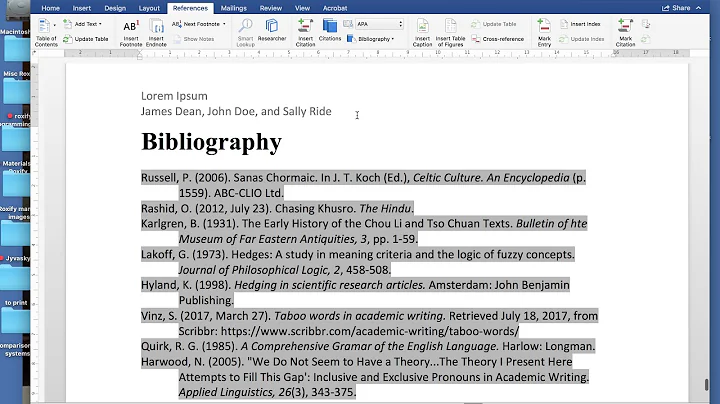Click Update Index
This screenshot has width=720, height=404.
pyautogui.click(x=581, y=39)
